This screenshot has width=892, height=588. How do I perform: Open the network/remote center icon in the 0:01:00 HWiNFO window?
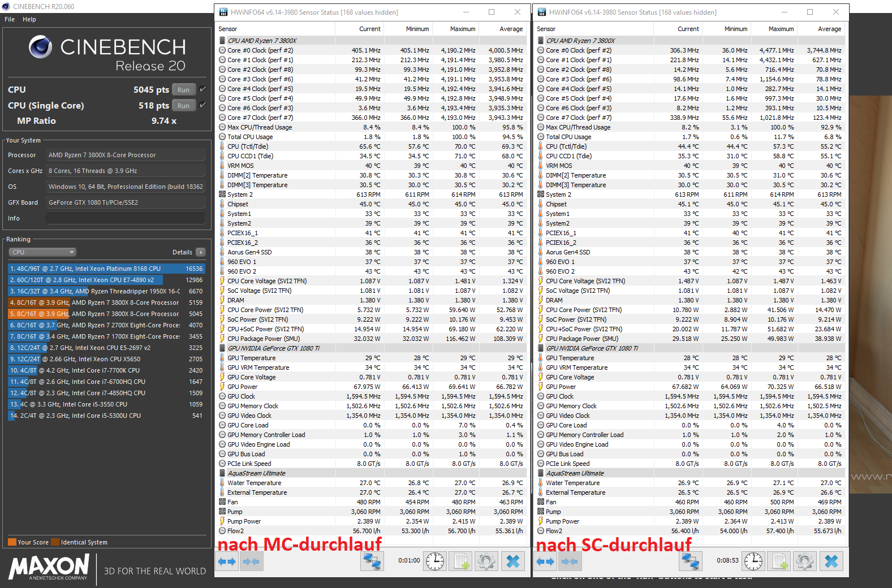point(372,561)
